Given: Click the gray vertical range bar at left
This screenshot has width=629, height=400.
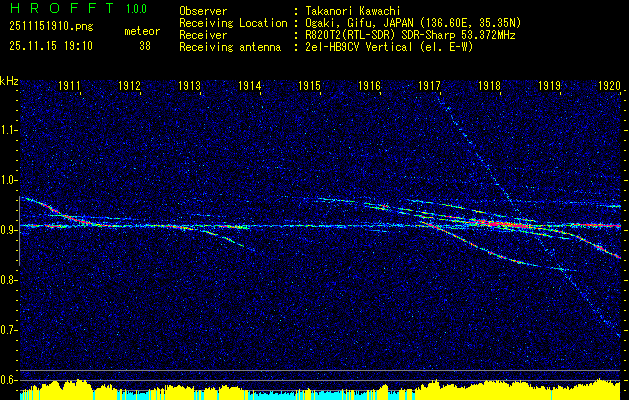Looking at the screenshot, I should click(19, 231).
